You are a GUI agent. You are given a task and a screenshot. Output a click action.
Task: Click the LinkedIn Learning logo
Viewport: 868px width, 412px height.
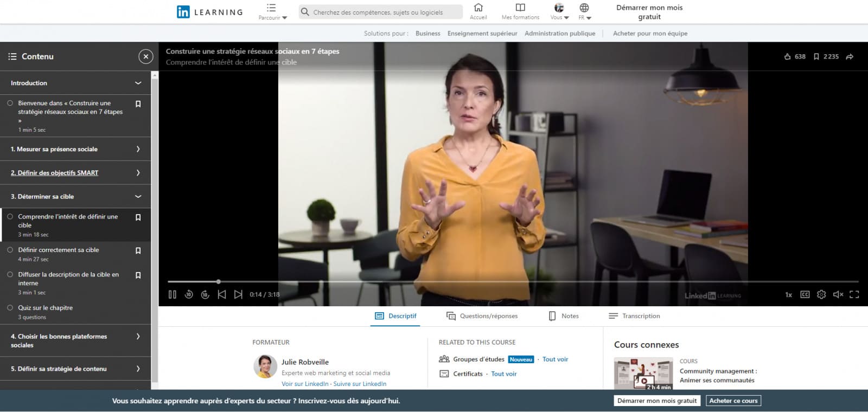pyautogui.click(x=210, y=12)
